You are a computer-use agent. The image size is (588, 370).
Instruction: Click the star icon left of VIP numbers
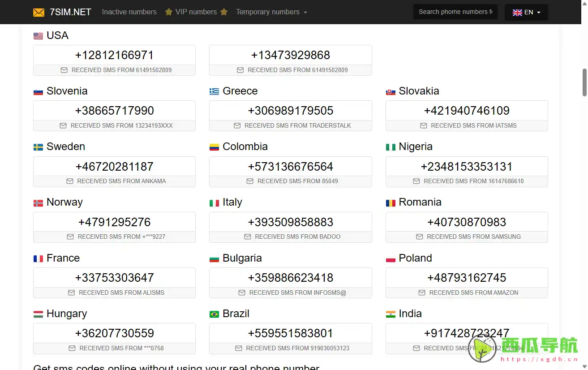click(169, 12)
